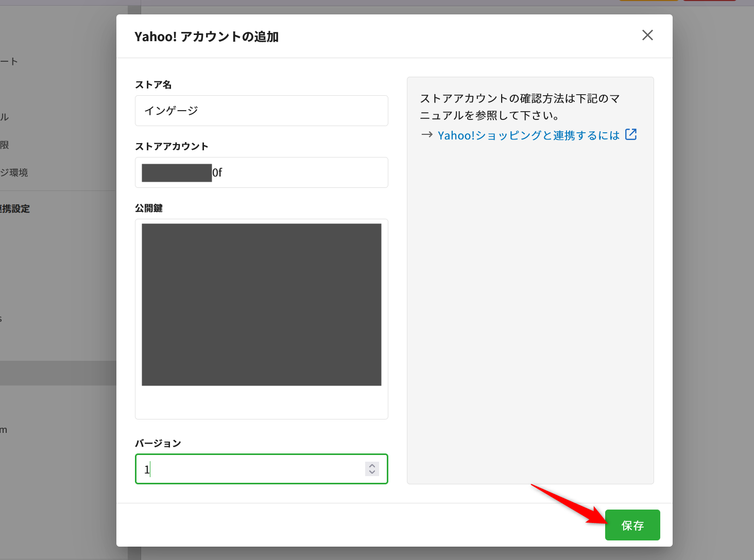Click the external link icon beside manual link
The width and height of the screenshot is (754, 560).
631,134
